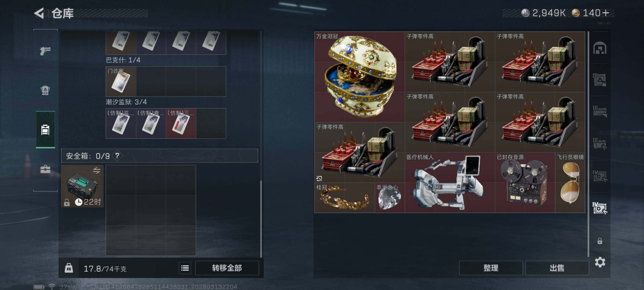Click the 转移全部 button
The width and height of the screenshot is (644, 290).
coord(227,268)
